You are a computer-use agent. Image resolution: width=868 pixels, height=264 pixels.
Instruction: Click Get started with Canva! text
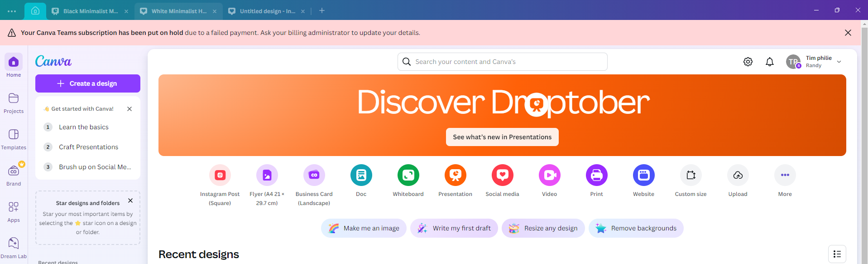(x=82, y=109)
